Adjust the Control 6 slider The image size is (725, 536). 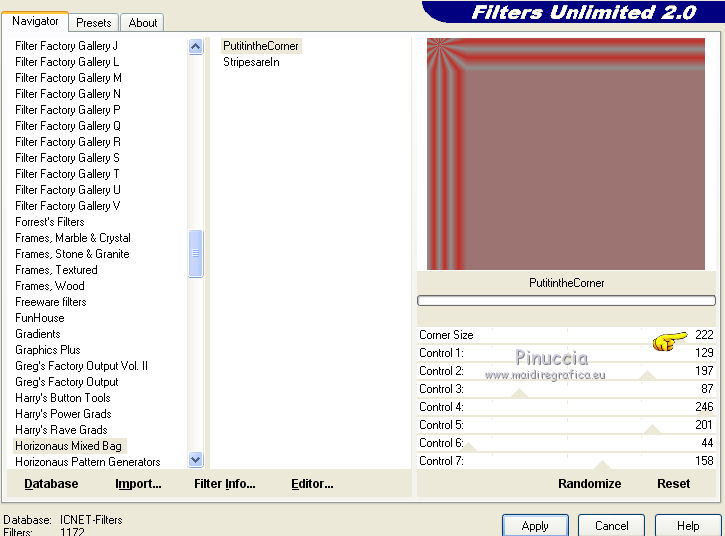click(x=566, y=443)
